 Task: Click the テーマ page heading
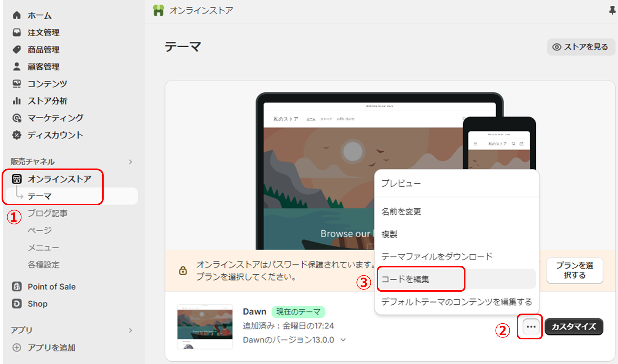183,47
